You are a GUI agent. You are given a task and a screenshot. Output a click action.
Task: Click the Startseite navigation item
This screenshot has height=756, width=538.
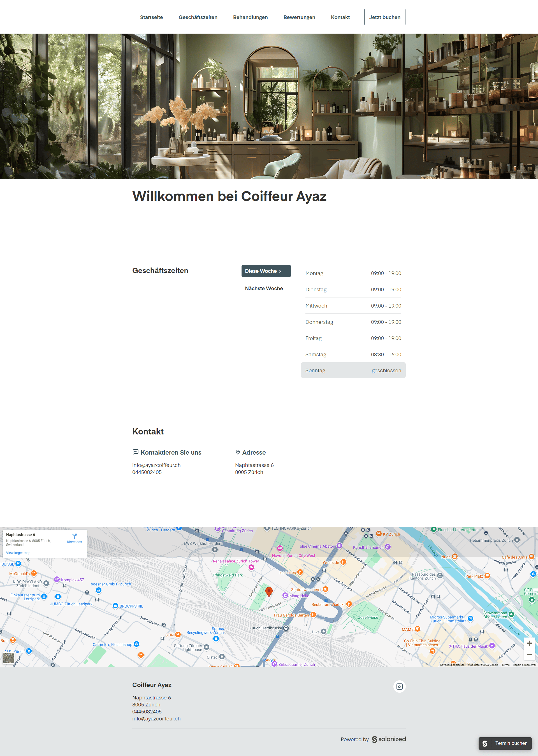click(152, 17)
